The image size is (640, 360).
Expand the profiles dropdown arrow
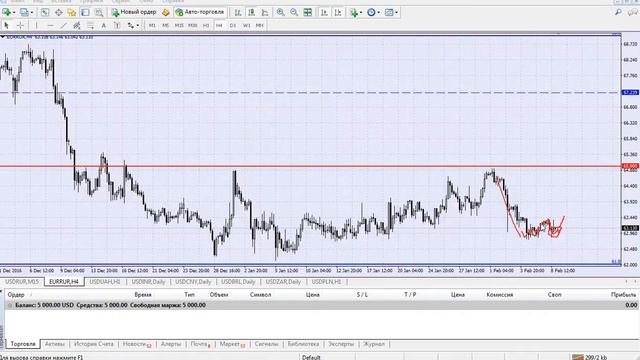(32, 13)
